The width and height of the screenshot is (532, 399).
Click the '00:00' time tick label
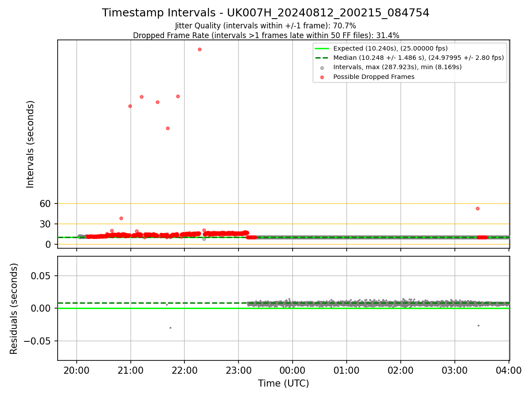coord(293,370)
